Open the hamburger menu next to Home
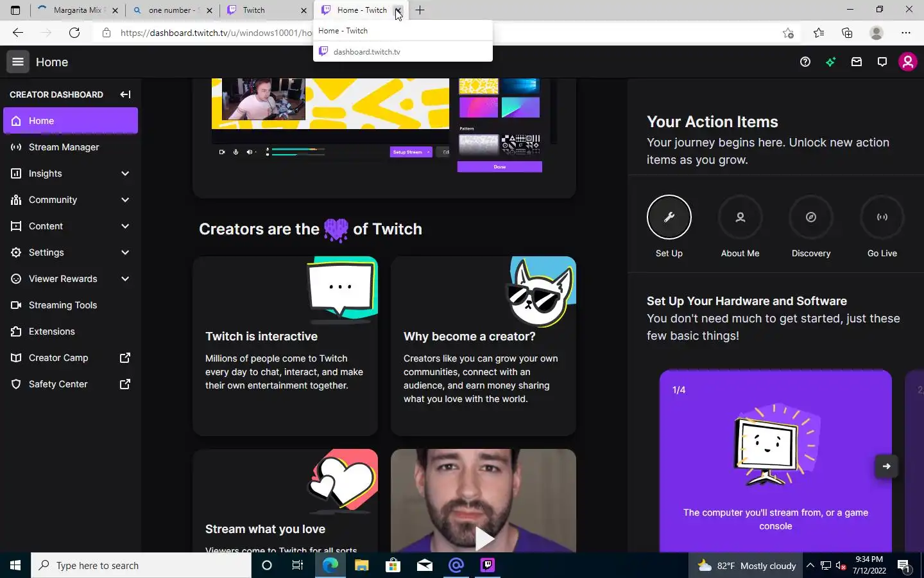 [x=18, y=62]
